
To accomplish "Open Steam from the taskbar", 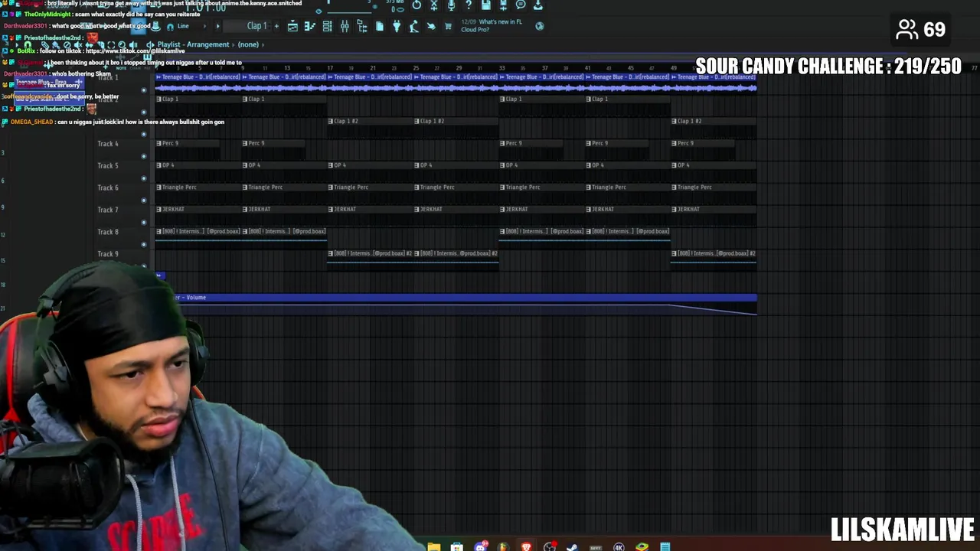I will [x=573, y=546].
